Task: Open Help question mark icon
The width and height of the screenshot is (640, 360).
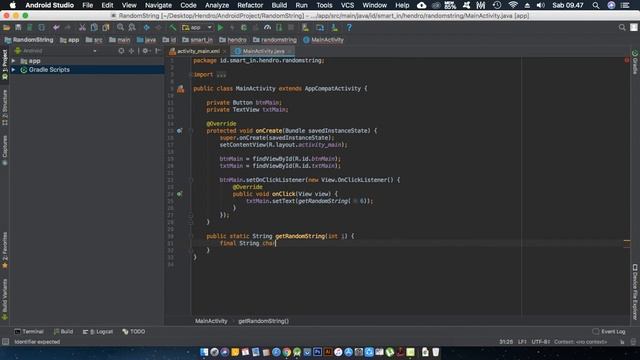Action: [x=349, y=27]
